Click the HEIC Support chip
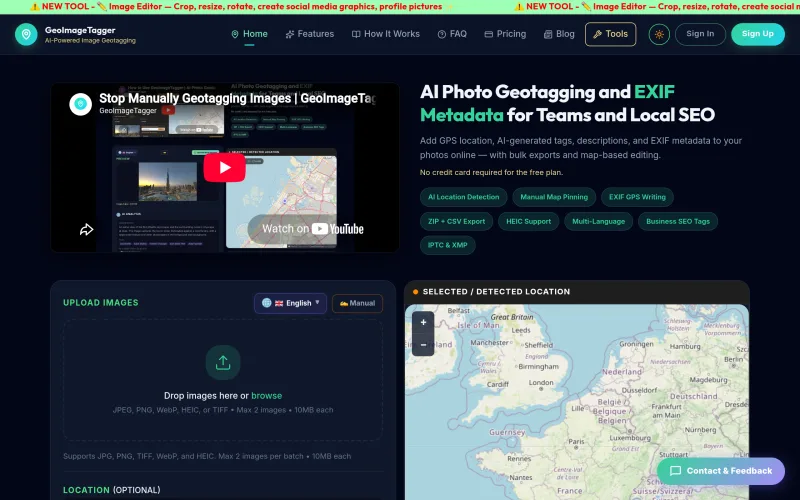This screenshot has width=800, height=500. 529,221
